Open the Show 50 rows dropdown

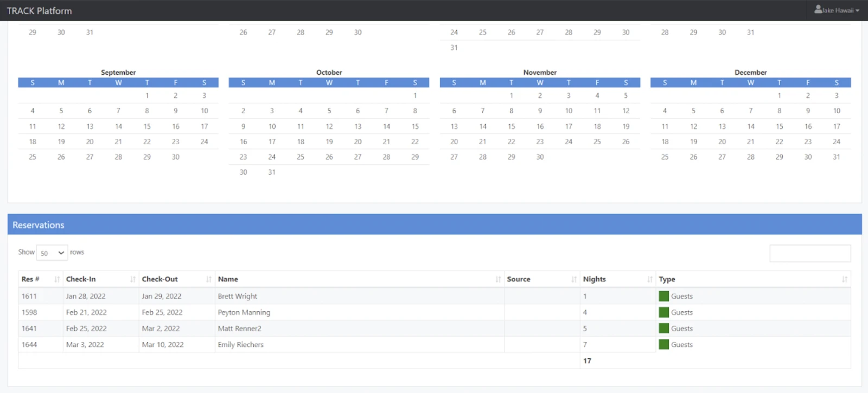pyautogui.click(x=52, y=253)
